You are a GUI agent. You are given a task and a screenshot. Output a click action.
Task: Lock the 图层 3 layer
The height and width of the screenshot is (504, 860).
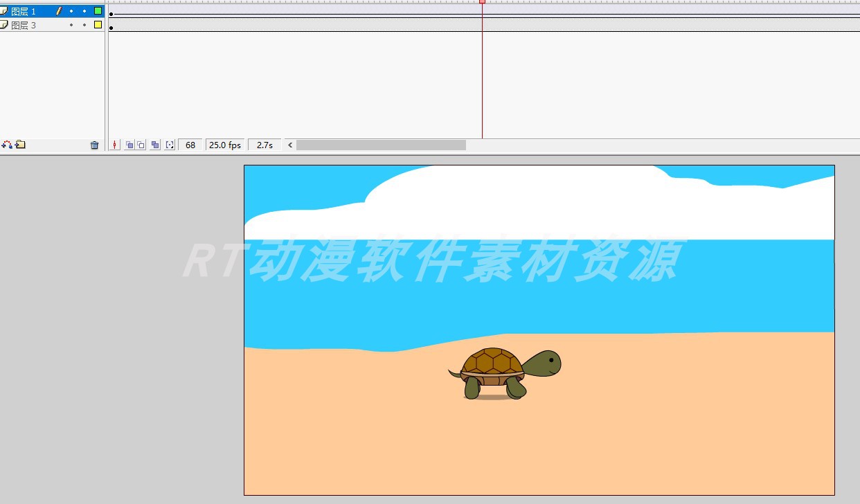[84, 24]
